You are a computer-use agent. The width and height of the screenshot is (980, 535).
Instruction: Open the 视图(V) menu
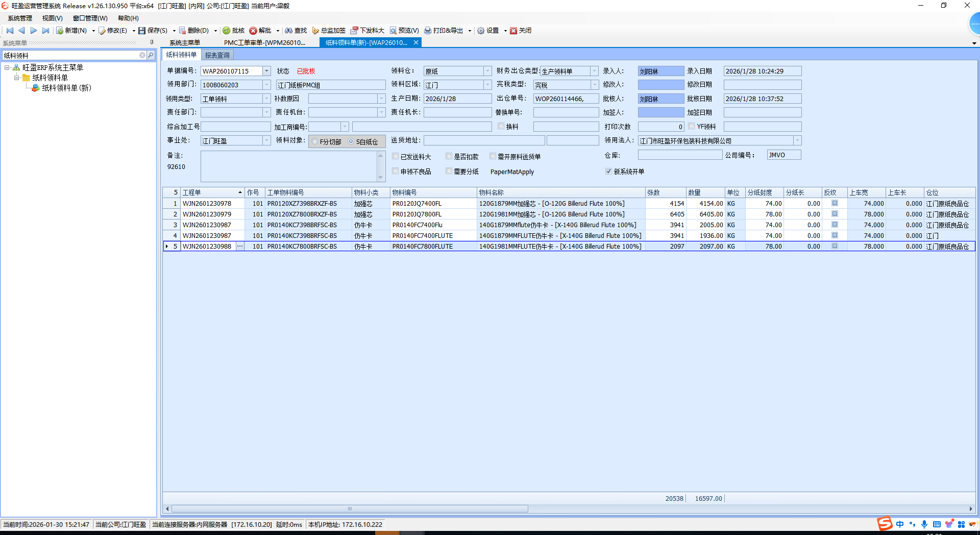click(x=52, y=18)
